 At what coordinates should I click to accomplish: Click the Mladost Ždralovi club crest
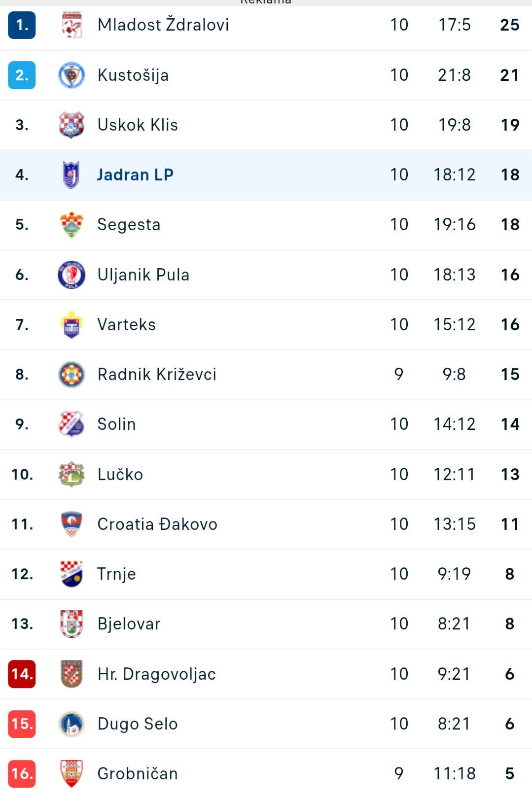pyautogui.click(x=71, y=25)
